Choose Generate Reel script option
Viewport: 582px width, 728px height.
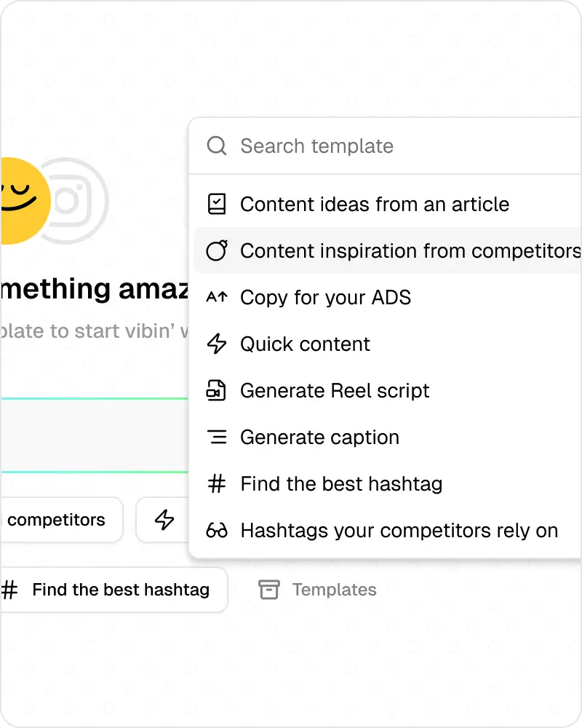pos(335,390)
